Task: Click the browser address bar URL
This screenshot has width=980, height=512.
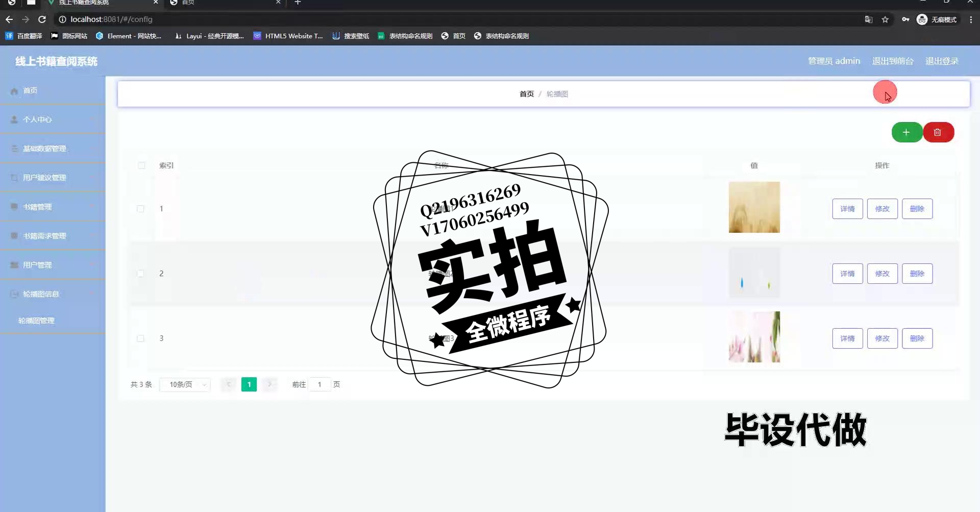Action: (111, 19)
